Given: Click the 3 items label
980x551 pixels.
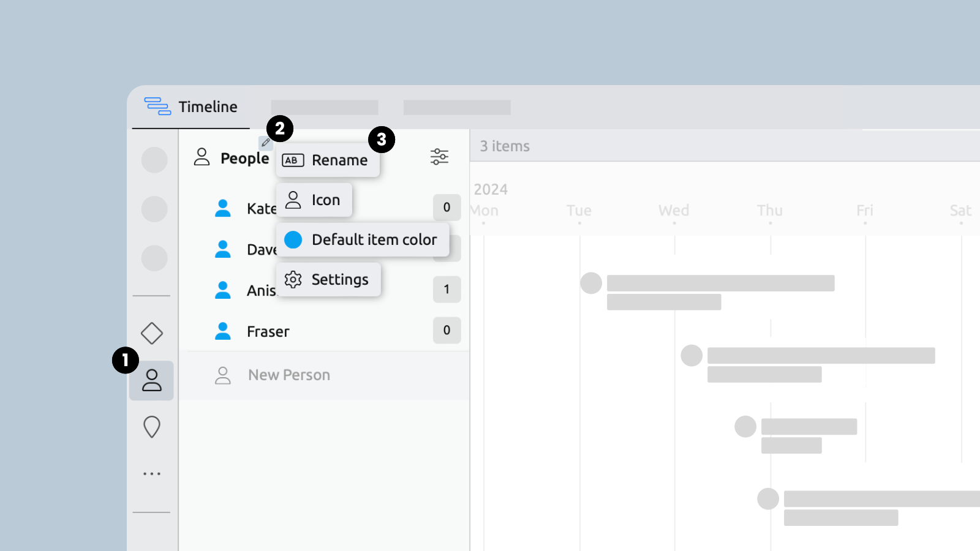Looking at the screenshot, I should tap(505, 146).
